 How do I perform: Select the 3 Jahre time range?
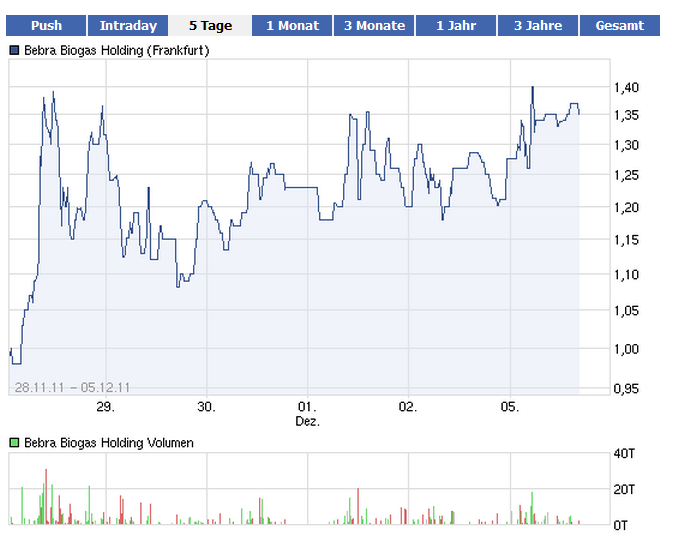[x=538, y=25]
